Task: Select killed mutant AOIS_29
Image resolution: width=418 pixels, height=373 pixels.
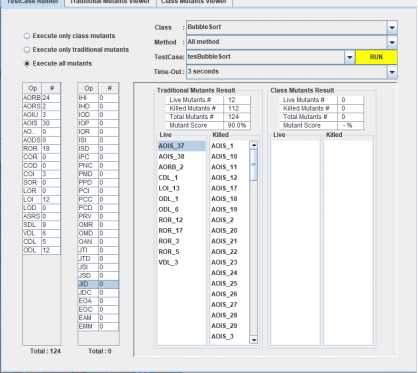Action: 230,326
